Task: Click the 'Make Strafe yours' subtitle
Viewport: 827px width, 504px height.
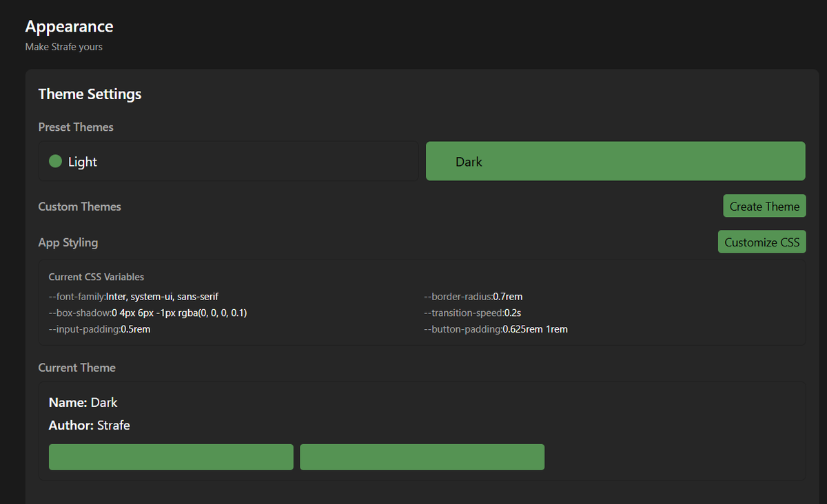Action: (64, 47)
